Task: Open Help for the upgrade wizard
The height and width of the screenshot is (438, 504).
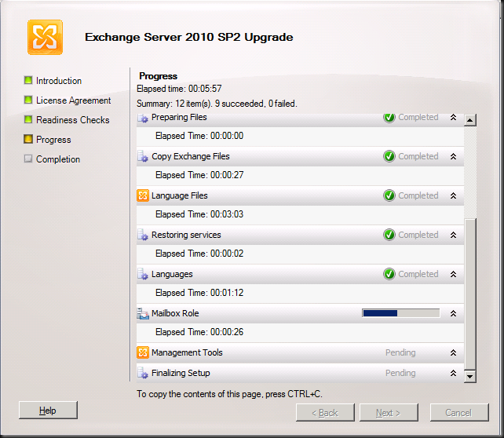Action: [48, 411]
